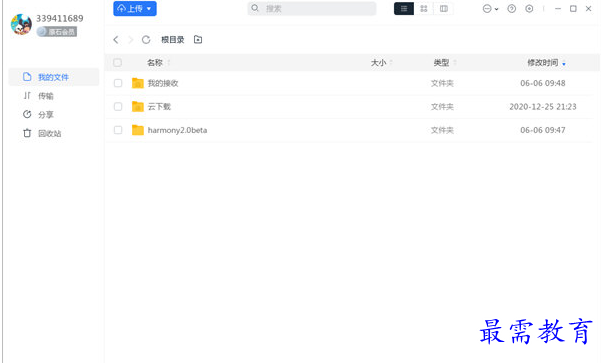Click 文件夹 type in 我的接收 row
Image resolution: width=601 pixels, height=363 pixels.
442,83
